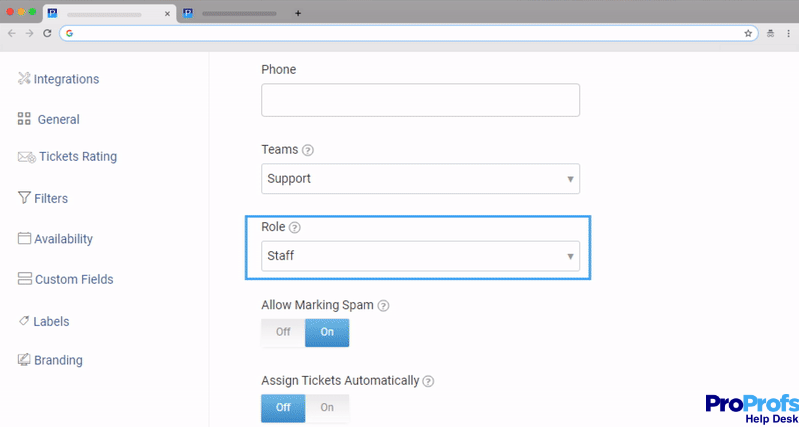Screen dimensions: 799x427
Task: Click the incognito icon in the toolbar
Action: pos(770,33)
